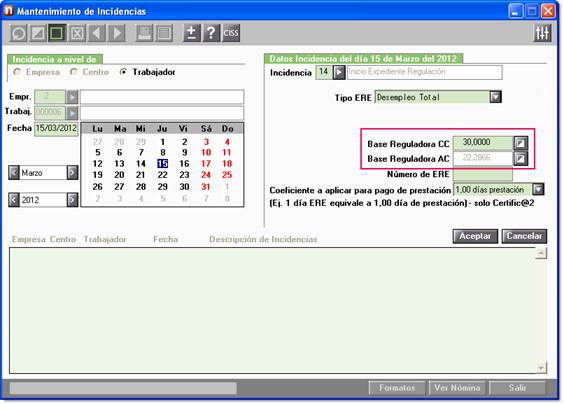Click the plus-minus calculator toolbar icon
564x404 pixels.
pyautogui.click(x=192, y=33)
